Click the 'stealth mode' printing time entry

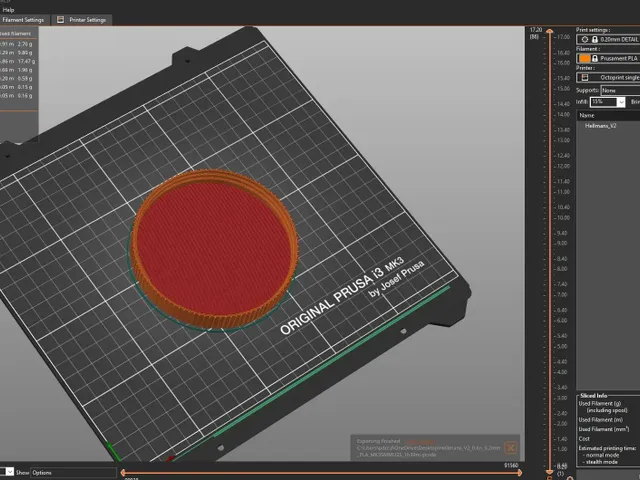[x=601, y=462]
